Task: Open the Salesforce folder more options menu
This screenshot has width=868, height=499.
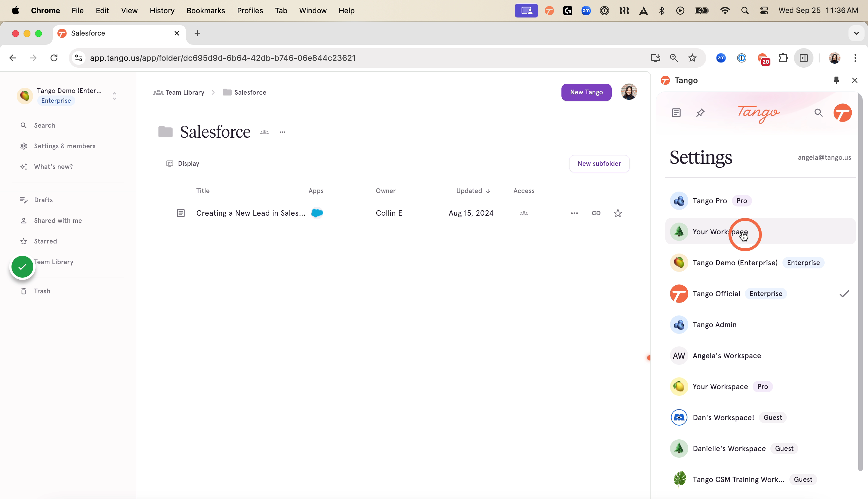Action: pyautogui.click(x=283, y=132)
